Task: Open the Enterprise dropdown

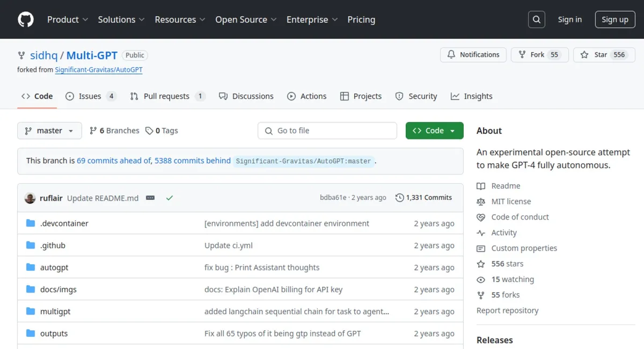Action: click(x=312, y=19)
